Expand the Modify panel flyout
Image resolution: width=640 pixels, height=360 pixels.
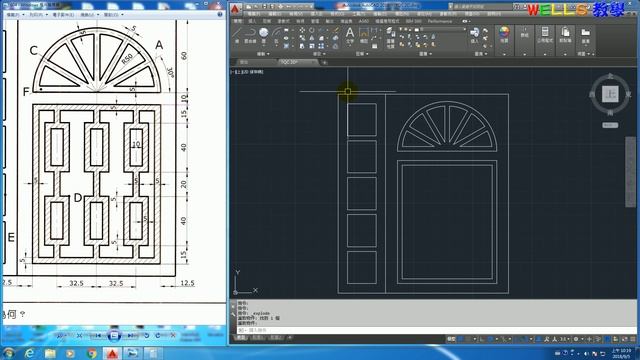click(x=319, y=54)
